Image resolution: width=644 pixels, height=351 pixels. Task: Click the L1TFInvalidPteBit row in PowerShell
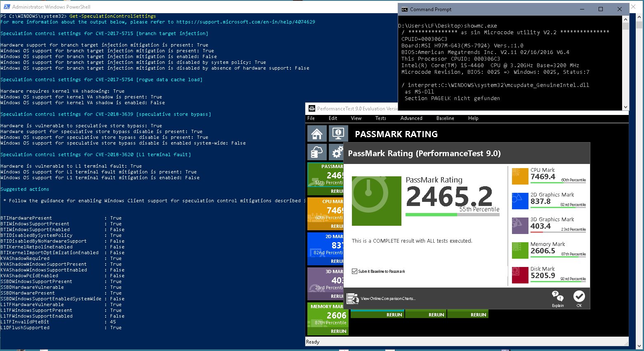pyautogui.click(x=58, y=322)
